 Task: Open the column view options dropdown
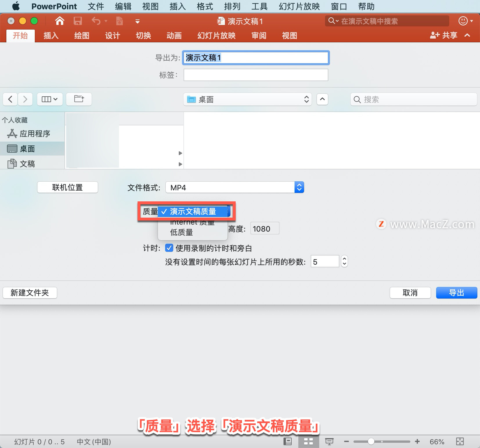tap(50, 99)
